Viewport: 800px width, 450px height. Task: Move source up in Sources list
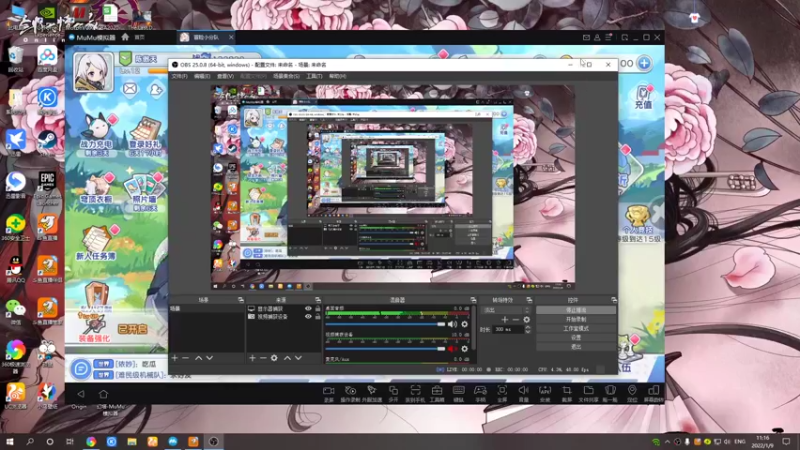[x=287, y=358]
